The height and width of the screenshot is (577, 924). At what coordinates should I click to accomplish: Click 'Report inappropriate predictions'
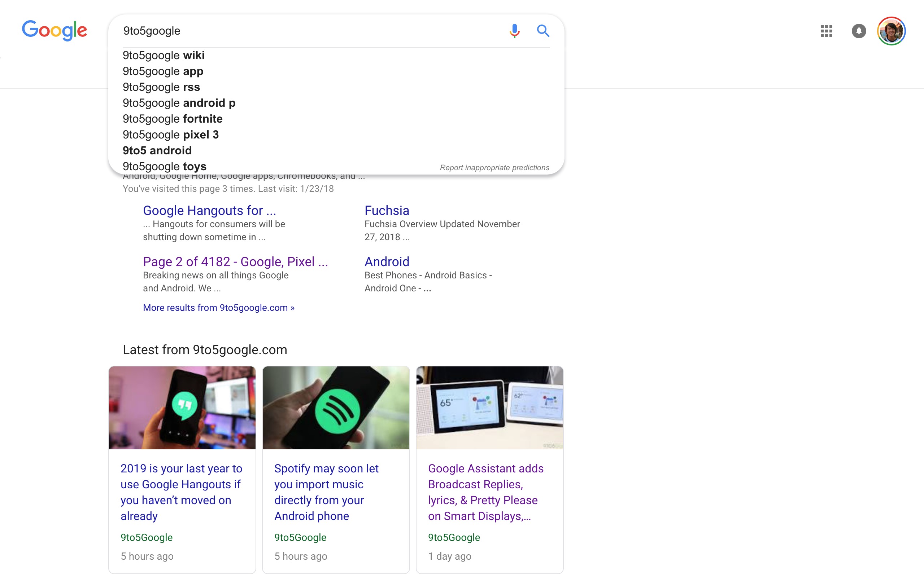494,167
